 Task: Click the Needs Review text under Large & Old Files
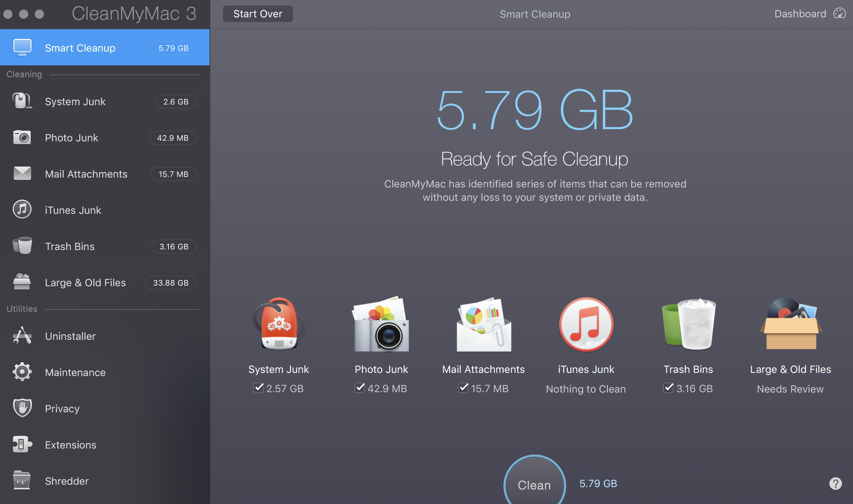(790, 389)
